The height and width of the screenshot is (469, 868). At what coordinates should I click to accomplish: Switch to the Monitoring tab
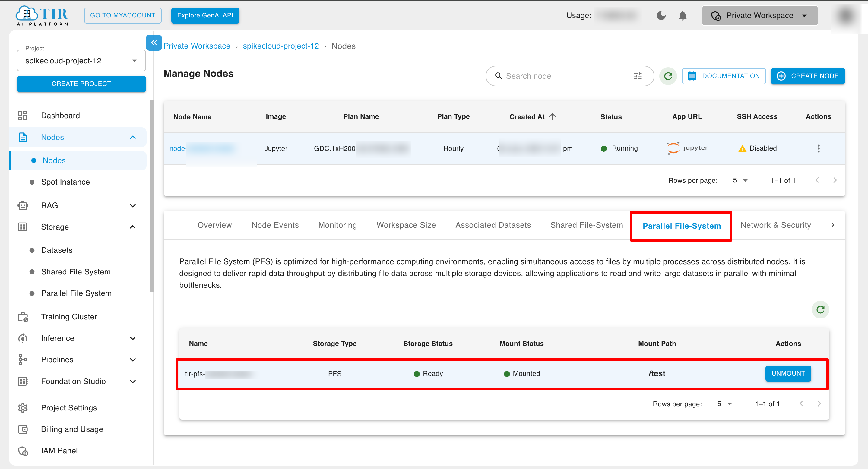click(337, 225)
